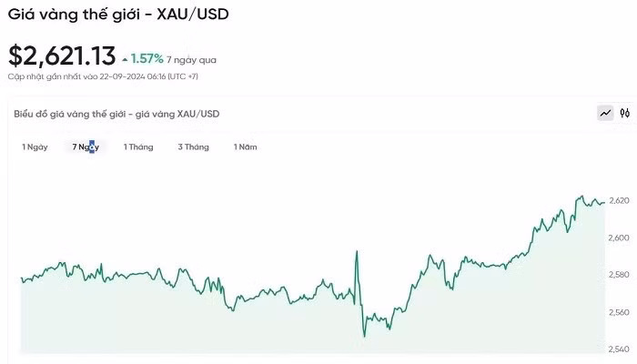Image resolution: width=637 pixels, height=364 pixels.
Task: Click the green up-triangle price change indicator
Action: coord(125,60)
